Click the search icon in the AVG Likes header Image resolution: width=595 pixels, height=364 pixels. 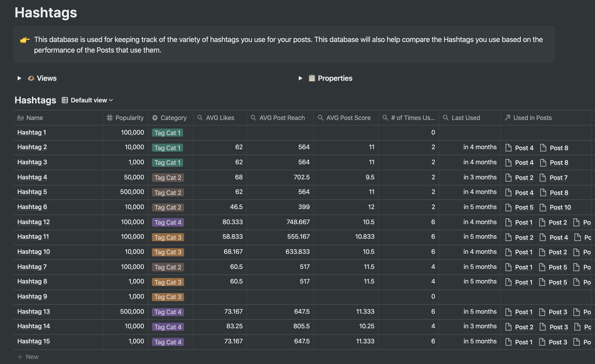tap(200, 117)
